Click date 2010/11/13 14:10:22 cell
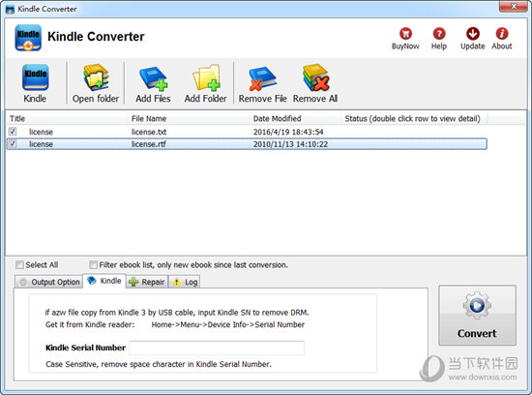 tap(290, 144)
